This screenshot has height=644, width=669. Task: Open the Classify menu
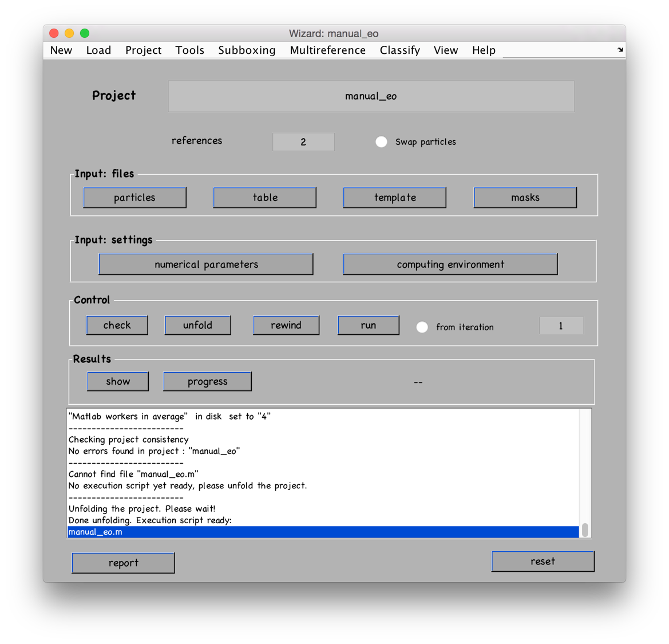(400, 50)
